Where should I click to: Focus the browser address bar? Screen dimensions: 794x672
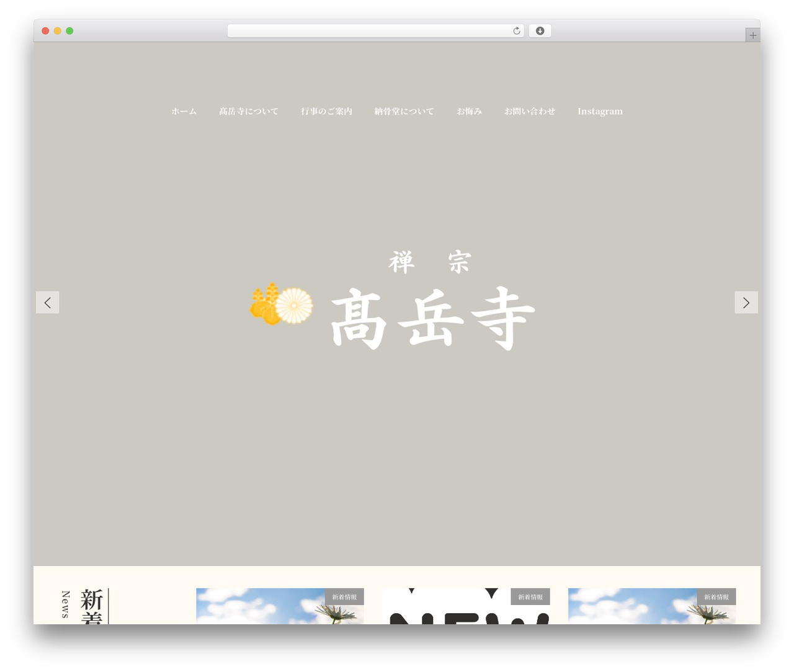click(375, 31)
